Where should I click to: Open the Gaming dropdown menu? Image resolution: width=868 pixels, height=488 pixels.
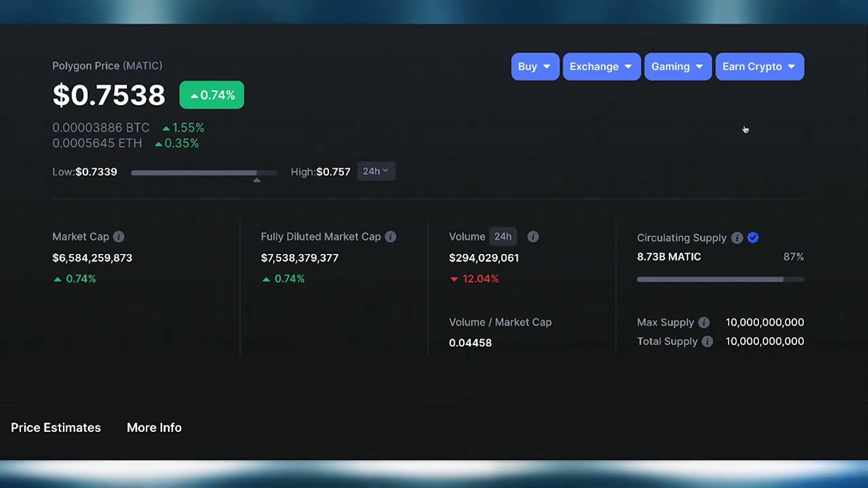(678, 67)
